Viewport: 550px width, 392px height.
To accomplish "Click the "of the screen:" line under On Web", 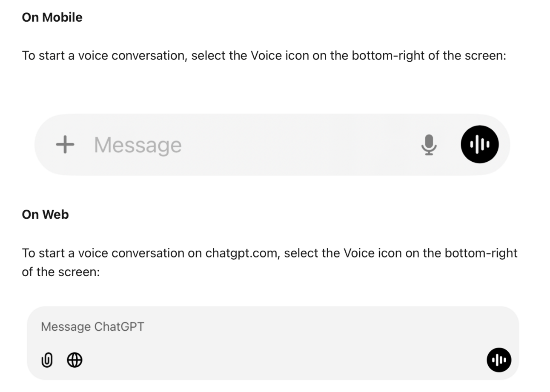I will [x=60, y=272].
